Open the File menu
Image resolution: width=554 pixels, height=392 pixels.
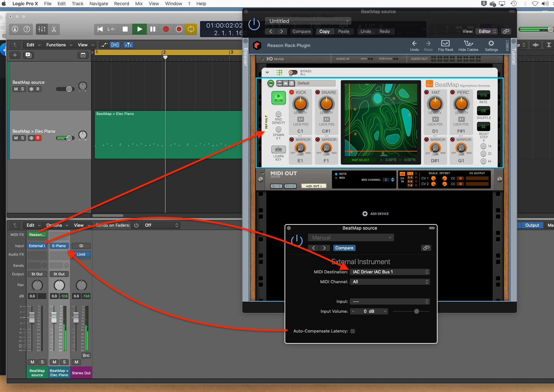click(x=48, y=4)
